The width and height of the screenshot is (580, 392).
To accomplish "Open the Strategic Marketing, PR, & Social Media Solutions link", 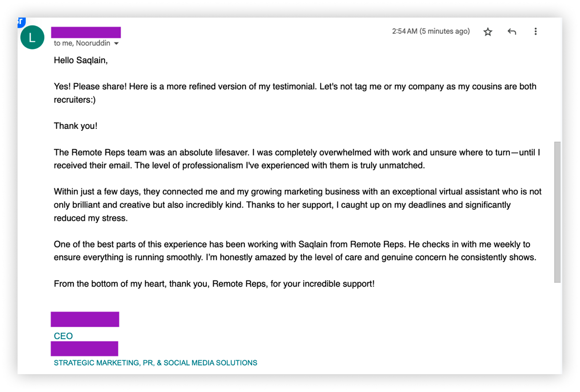I will 155,363.
